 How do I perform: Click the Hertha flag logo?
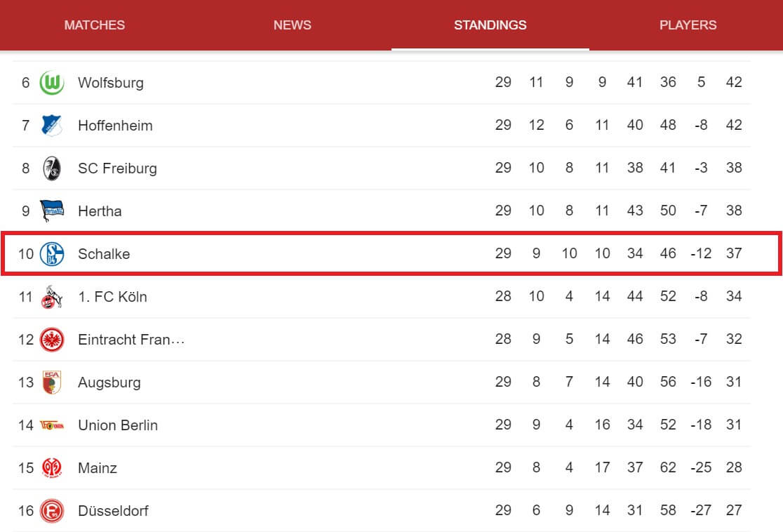coord(52,211)
